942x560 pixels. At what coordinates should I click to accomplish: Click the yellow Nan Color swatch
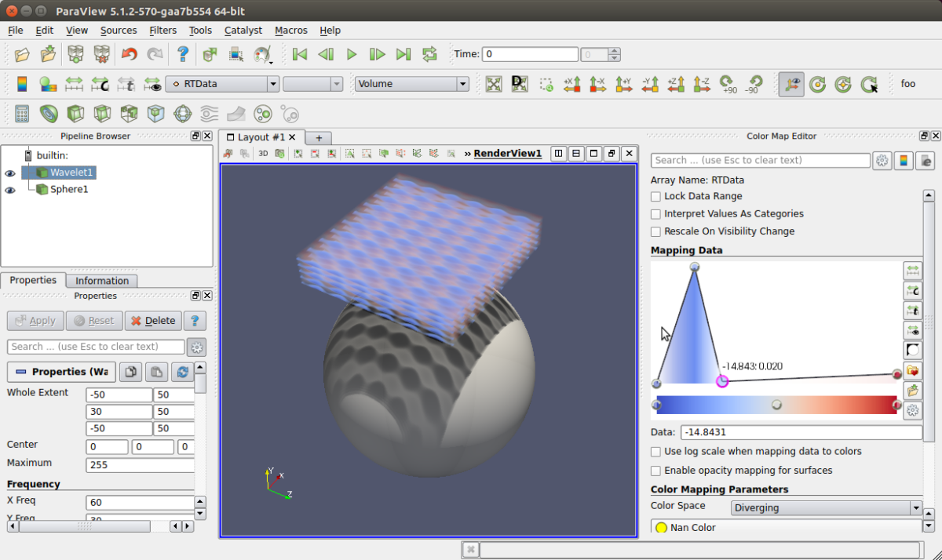click(x=661, y=528)
